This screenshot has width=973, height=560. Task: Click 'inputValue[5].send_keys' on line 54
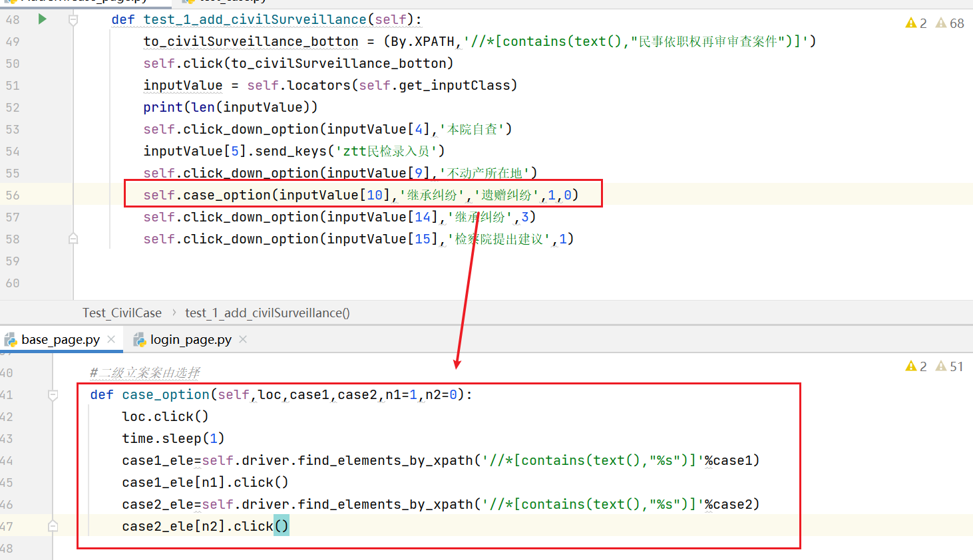(x=235, y=151)
